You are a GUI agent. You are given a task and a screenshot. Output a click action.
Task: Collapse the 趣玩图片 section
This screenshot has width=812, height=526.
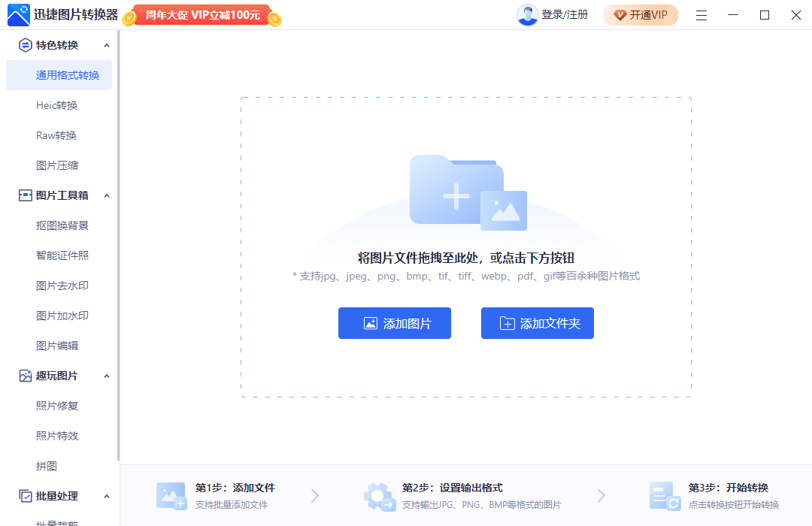107,376
